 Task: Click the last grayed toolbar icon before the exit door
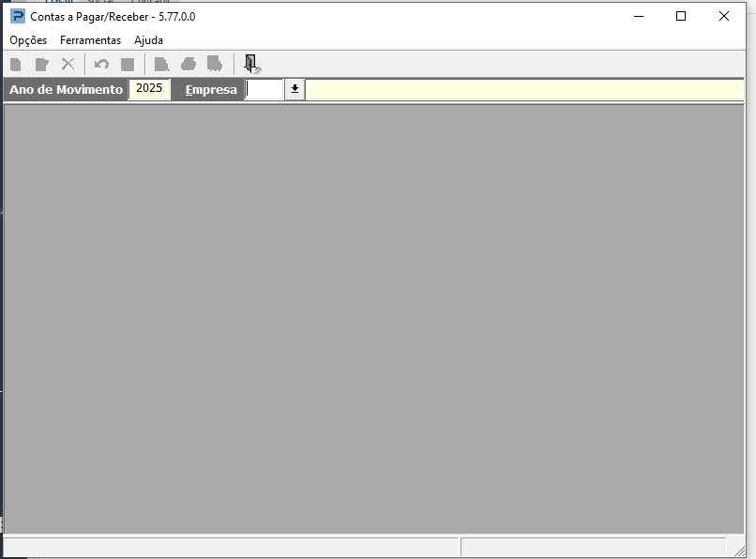215,64
